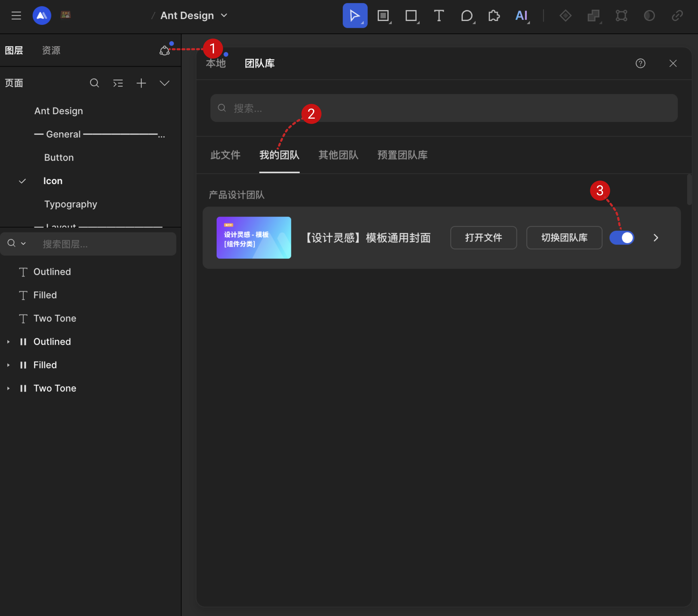Click the 打开文件 button
This screenshot has width=698, height=616.
point(484,238)
